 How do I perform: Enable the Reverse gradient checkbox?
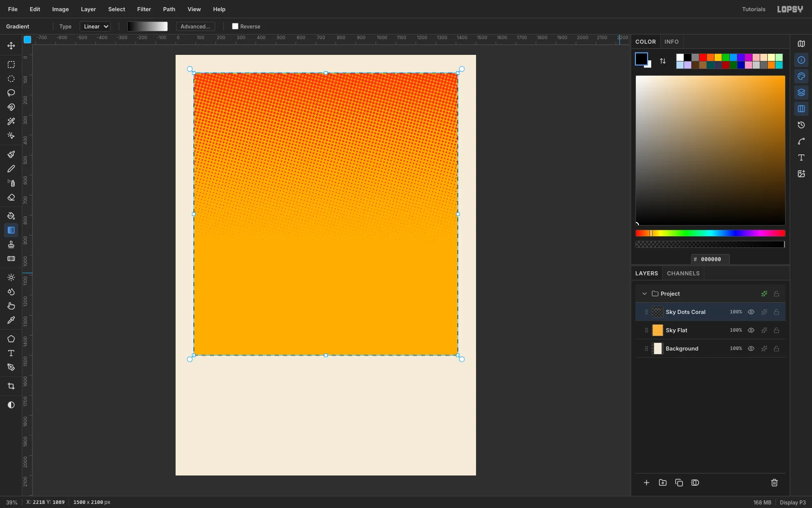(235, 26)
